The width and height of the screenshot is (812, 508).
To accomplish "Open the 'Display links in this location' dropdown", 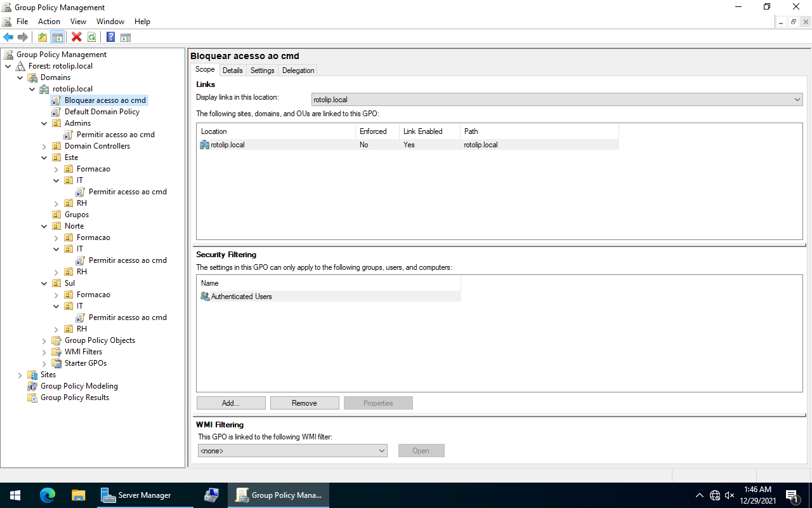I will click(x=557, y=100).
